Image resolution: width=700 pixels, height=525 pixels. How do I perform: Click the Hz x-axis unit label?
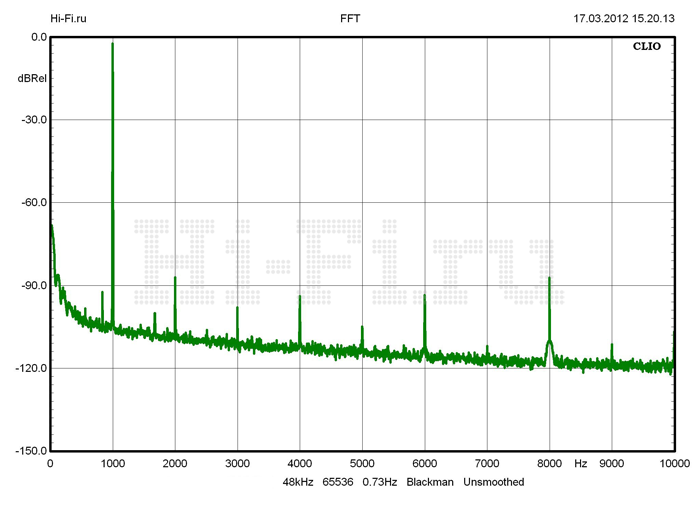pyautogui.click(x=581, y=463)
